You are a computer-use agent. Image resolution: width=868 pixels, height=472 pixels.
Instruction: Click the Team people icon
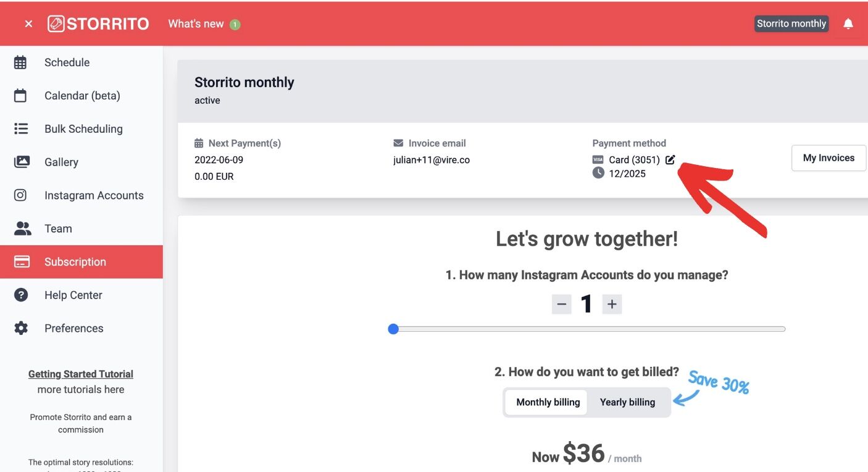[22, 229]
